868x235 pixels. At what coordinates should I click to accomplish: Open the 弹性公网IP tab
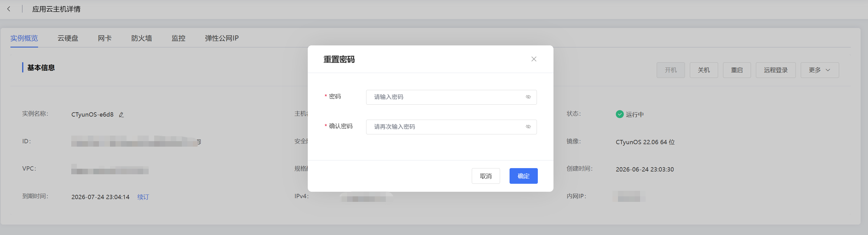(222, 38)
